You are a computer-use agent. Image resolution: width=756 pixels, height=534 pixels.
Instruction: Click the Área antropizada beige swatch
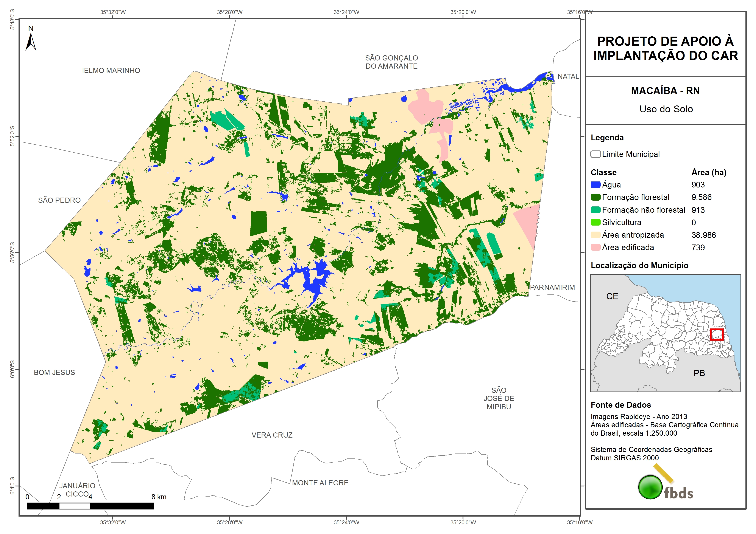595,235
